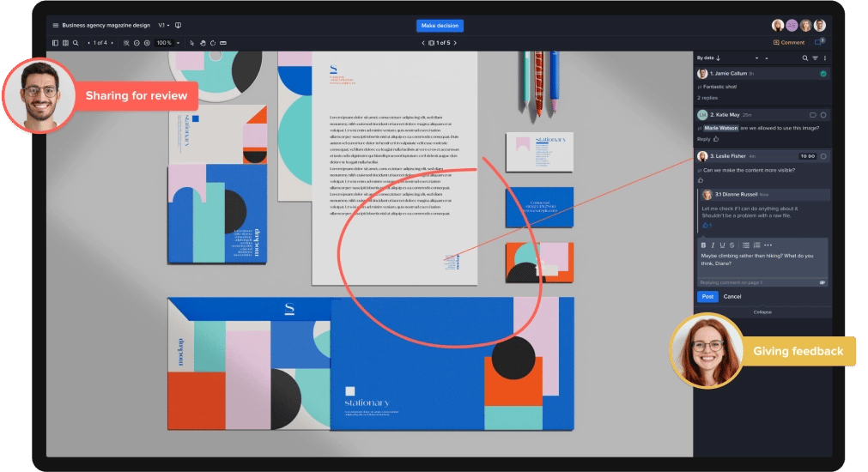Image resolution: width=868 pixels, height=472 pixels.
Task: Click the zoom out minus icon
Action: [x=137, y=43]
